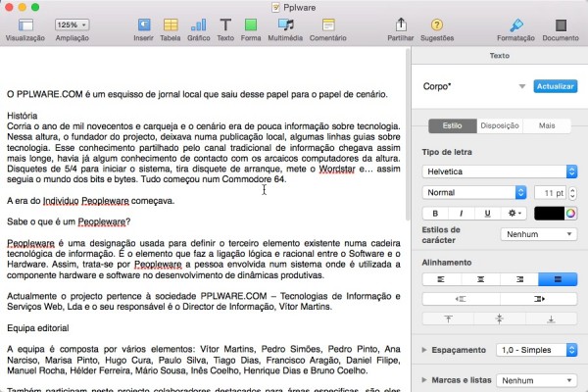Click the text Commodore 64
The image size is (588, 392).
254,179
